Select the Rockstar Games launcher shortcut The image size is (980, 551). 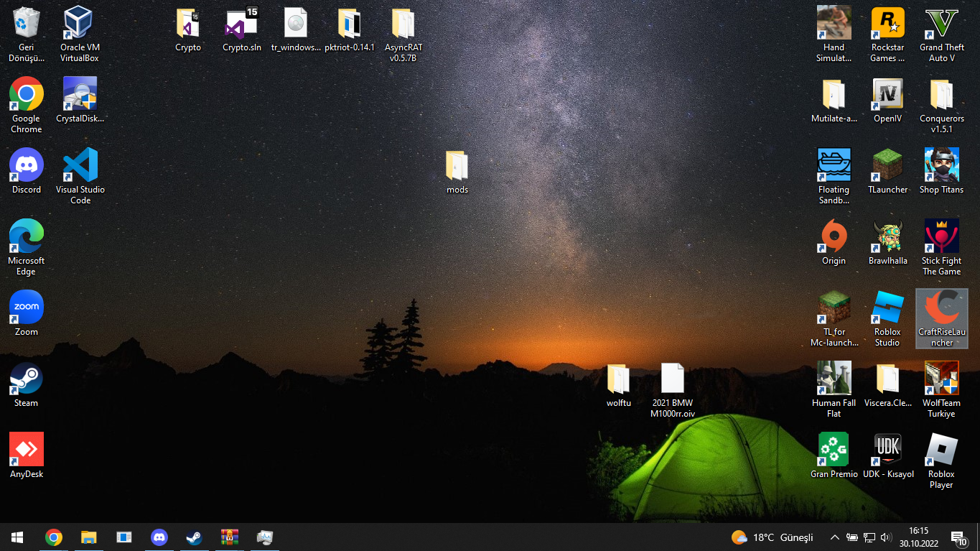click(887, 34)
